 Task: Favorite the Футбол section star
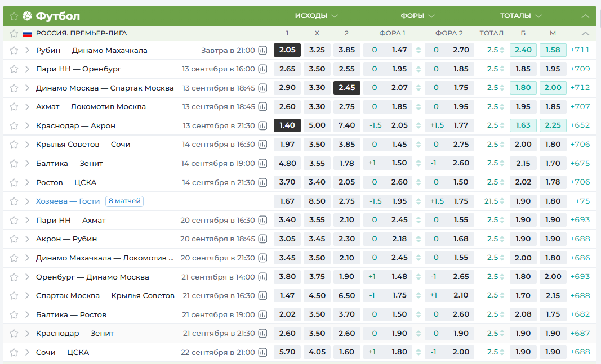click(x=14, y=16)
